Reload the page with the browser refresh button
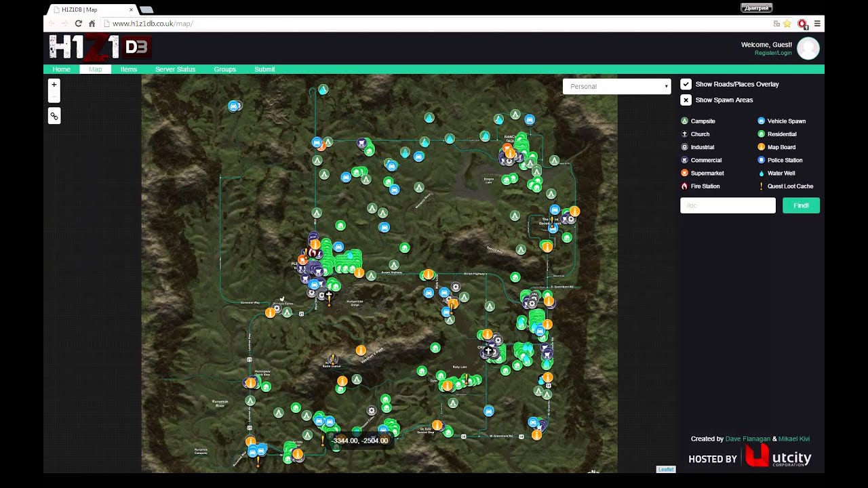This screenshot has width=868, height=488. tap(78, 23)
